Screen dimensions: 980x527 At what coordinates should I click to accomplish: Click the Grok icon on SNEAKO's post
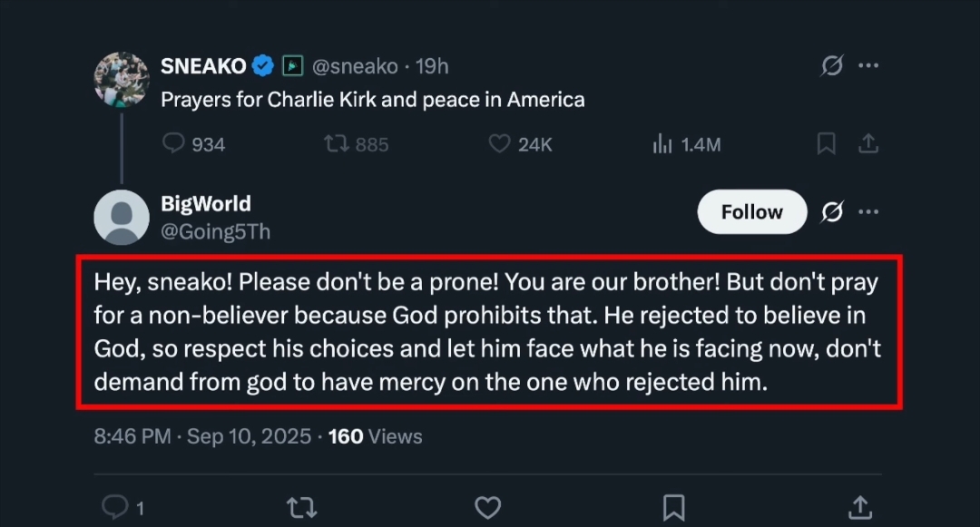click(831, 66)
